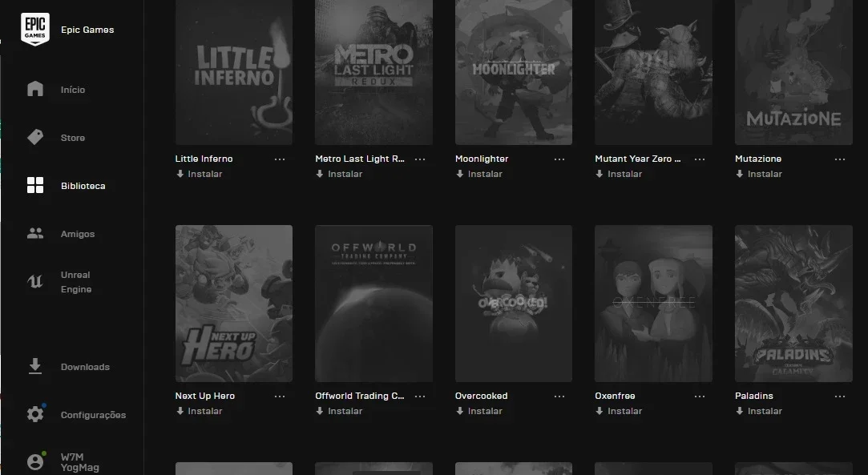This screenshot has height=475, width=868.
Task: Open the Início home icon
Action: (35, 88)
